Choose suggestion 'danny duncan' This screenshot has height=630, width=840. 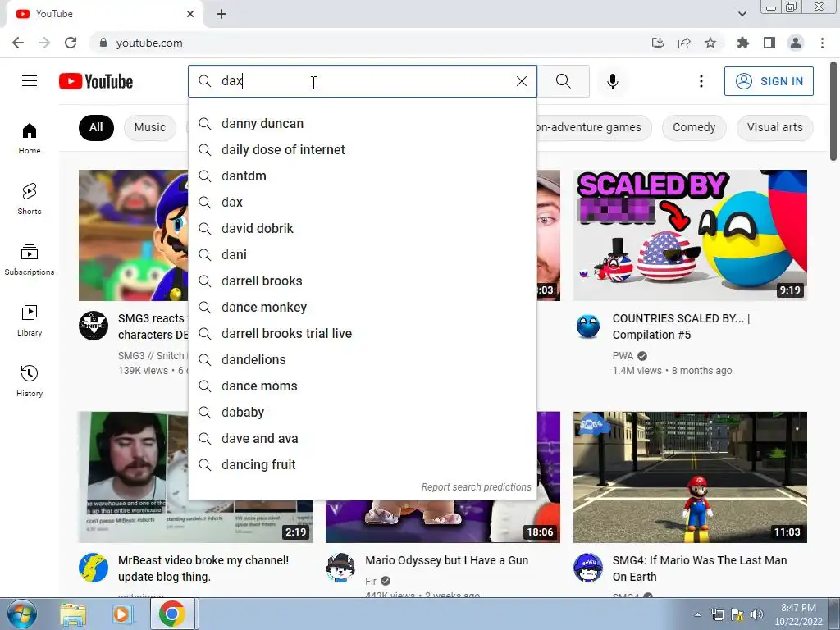coord(362,123)
